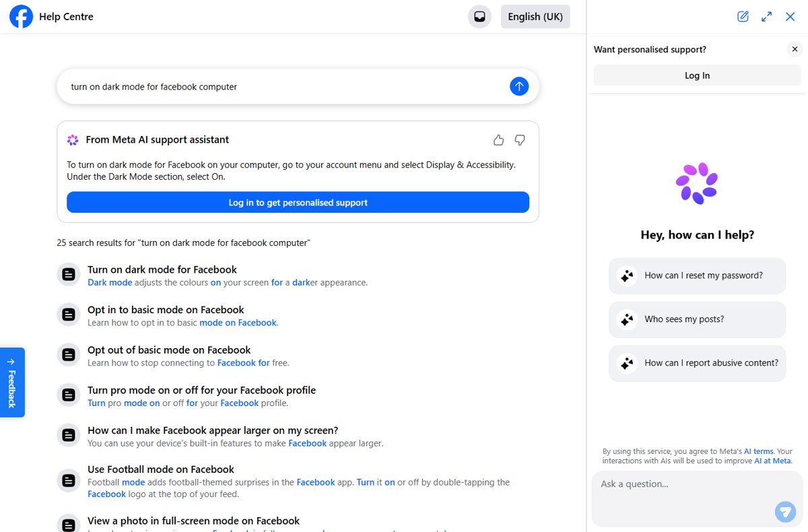Open the AI at Meta link
808x532 pixels.
772,461
